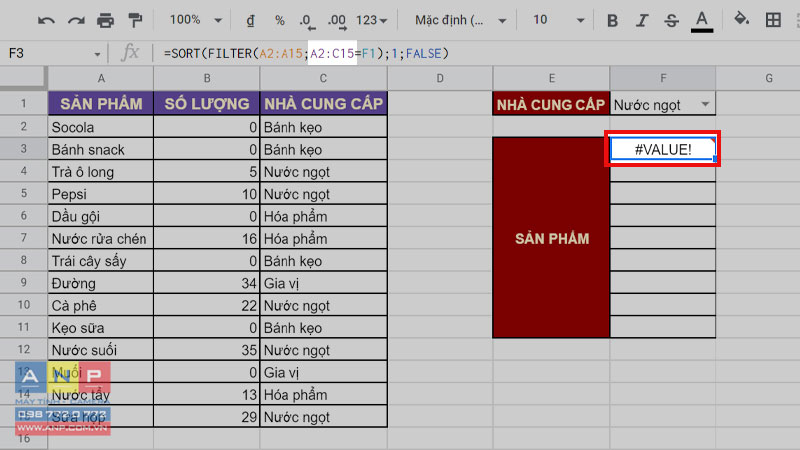Select the Socola cell
The image size is (800, 450).
(101, 127)
